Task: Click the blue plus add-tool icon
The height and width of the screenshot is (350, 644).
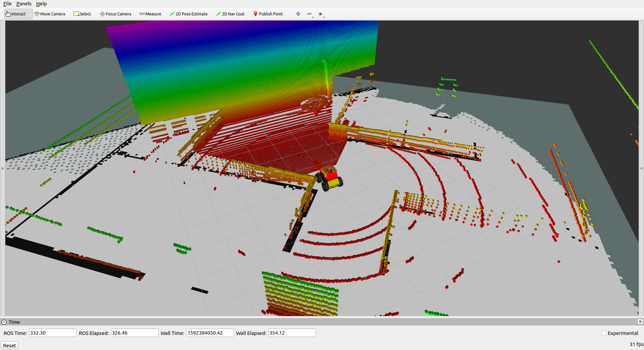Action: click(x=298, y=14)
